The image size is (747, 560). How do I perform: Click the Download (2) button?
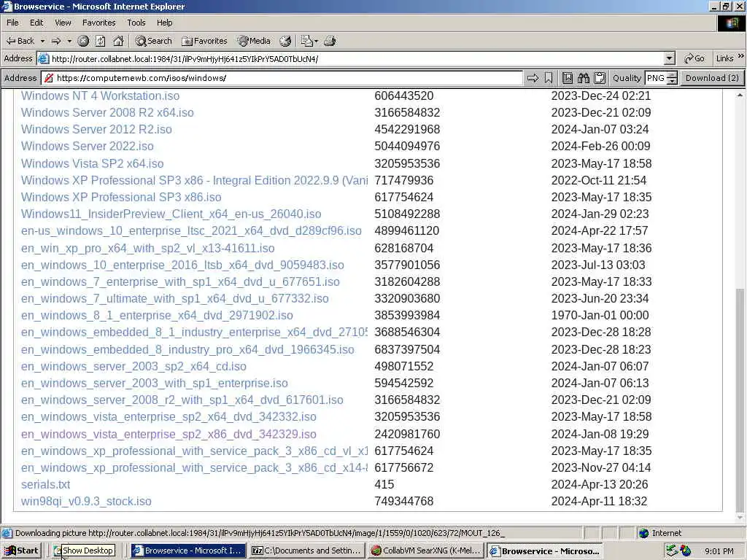coord(712,77)
